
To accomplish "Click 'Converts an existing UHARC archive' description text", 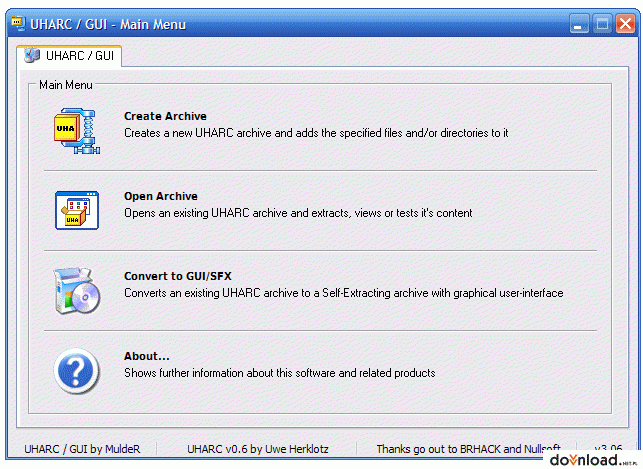I will pyautogui.click(x=344, y=293).
